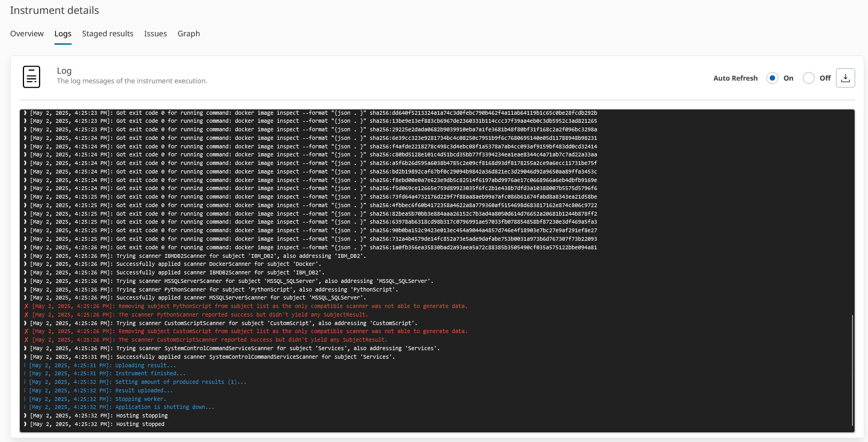Go to the Issues tab
Screen dimensions: 868x442
pos(155,34)
